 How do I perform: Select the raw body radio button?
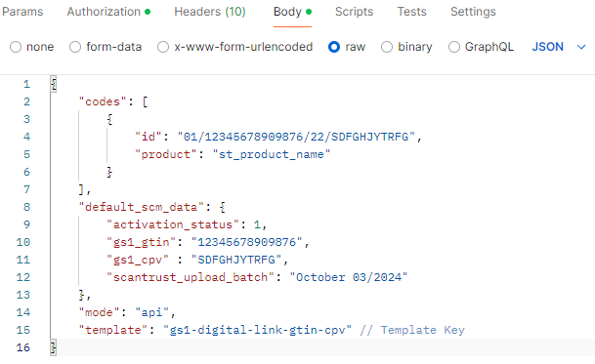(334, 47)
